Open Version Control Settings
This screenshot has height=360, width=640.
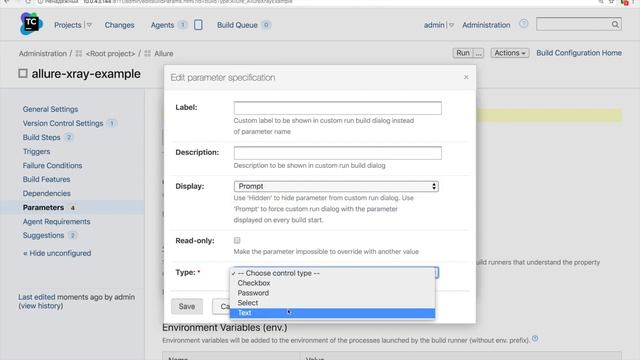tap(63, 123)
